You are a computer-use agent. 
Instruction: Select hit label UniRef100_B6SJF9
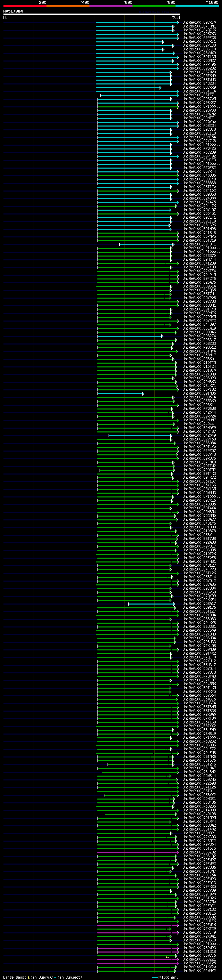click(199, 932)
